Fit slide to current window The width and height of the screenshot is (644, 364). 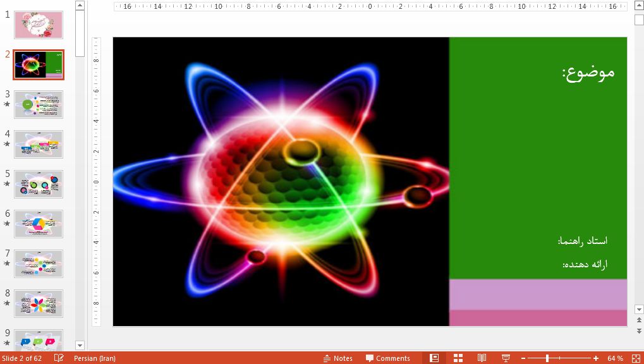coord(635,358)
